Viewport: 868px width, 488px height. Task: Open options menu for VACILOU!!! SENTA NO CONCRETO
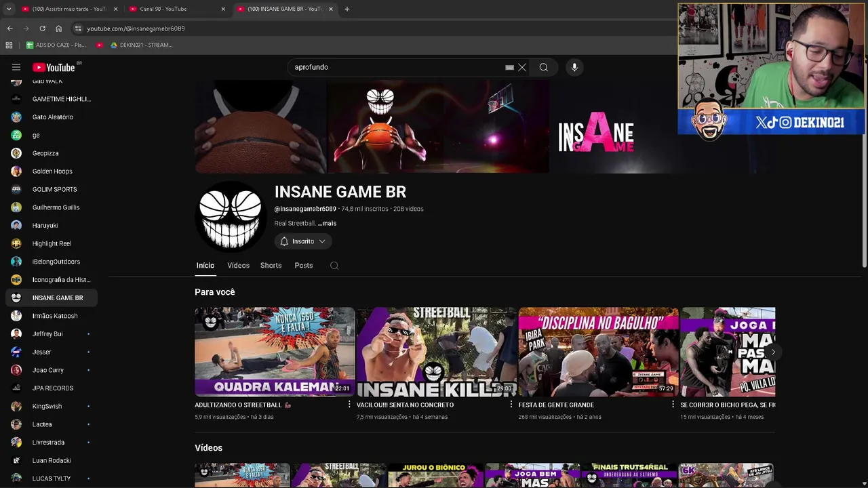(x=511, y=405)
